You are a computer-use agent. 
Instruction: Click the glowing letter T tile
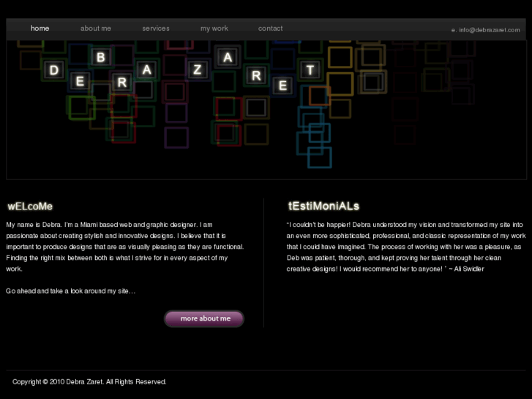[310, 70]
